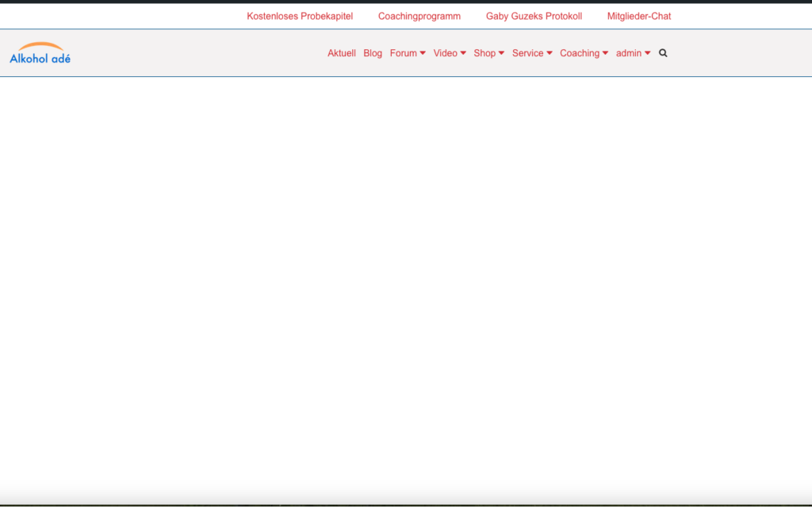This screenshot has height=507, width=812.
Task: Expand the arrow beside Shop
Action: click(x=501, y=53)
